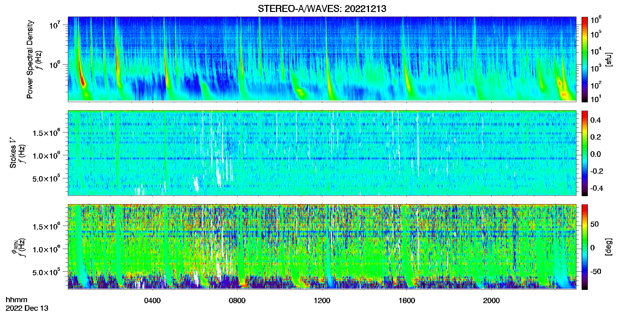
Task: Click the 0.2 value on the Stokes V color bar
Action: pyautogui.click(x=595, y=137)
